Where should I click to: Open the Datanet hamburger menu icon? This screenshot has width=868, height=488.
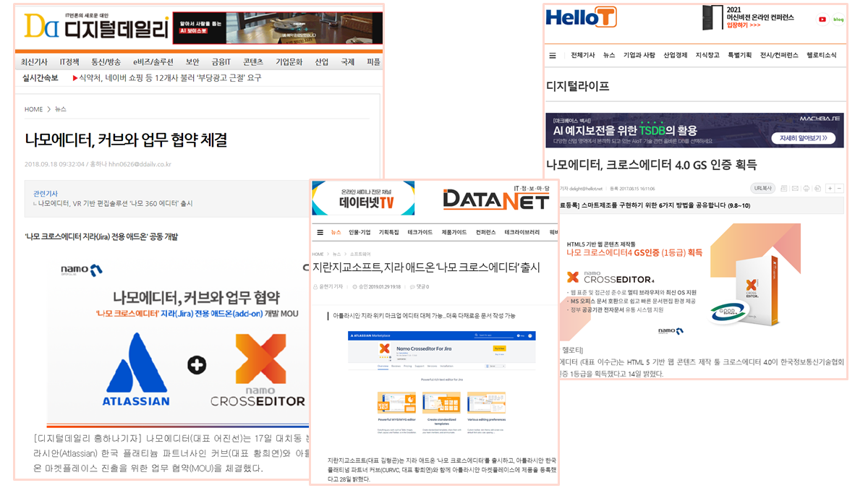click(320, 232)
